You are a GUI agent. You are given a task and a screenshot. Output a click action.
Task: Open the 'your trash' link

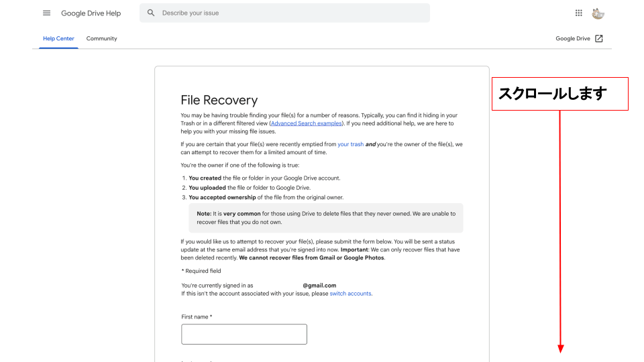[350, 144]
